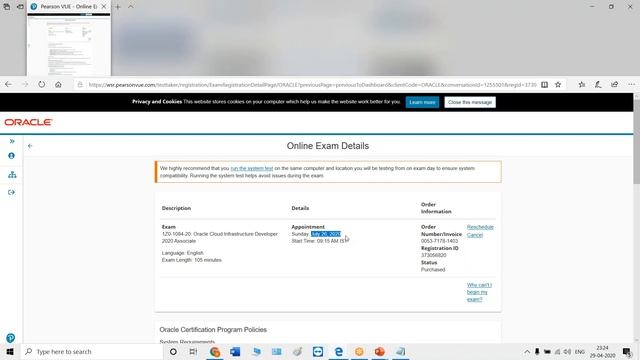The width and height of the screenshot is (640, 360).
Task: Click the sign out icon in sidebar
Action: 11,192
